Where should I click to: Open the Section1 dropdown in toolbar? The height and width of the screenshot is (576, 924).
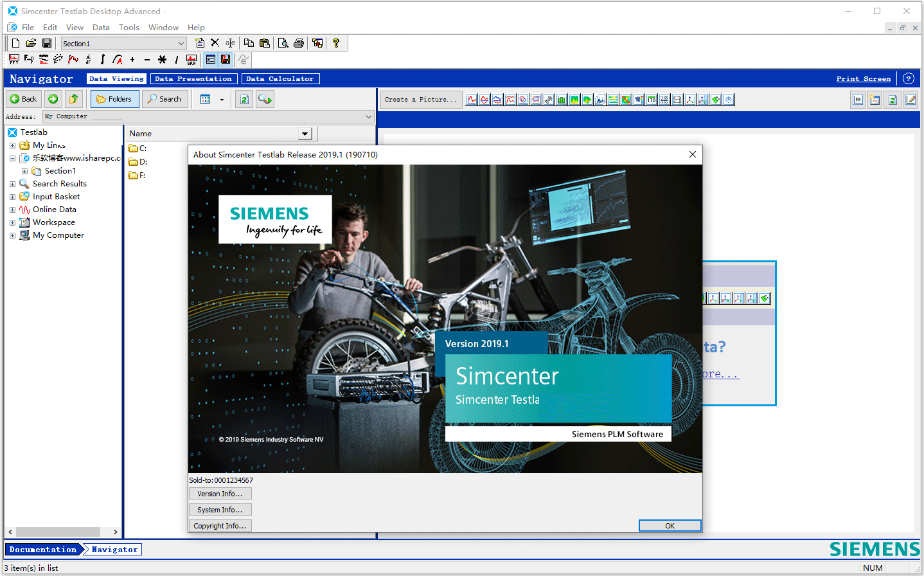pos(181,44)
